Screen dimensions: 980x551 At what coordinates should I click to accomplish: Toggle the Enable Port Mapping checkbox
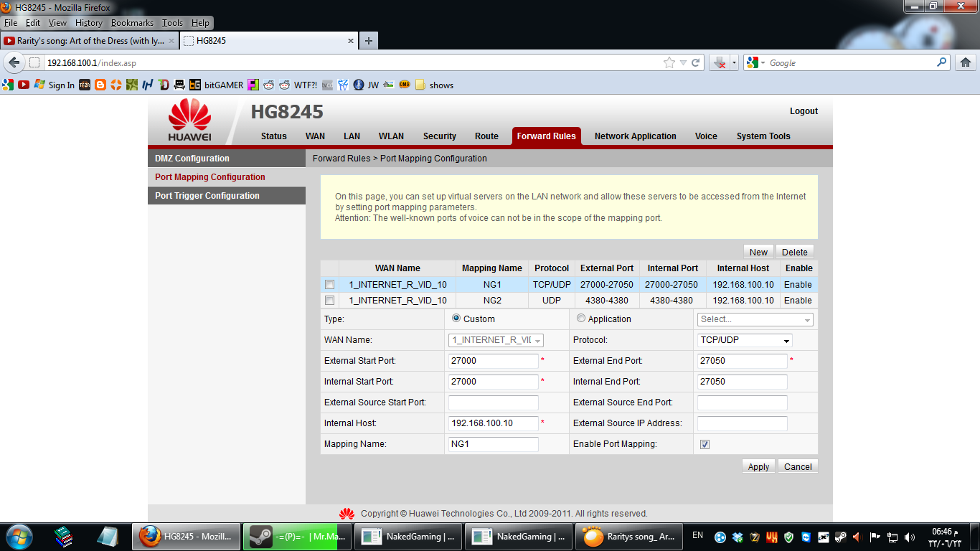pos(705,444)
